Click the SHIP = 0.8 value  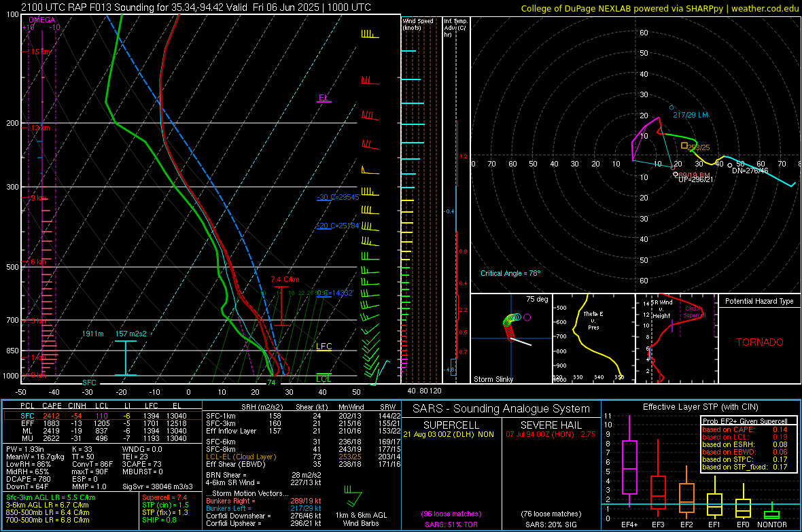tap(158, 520)
